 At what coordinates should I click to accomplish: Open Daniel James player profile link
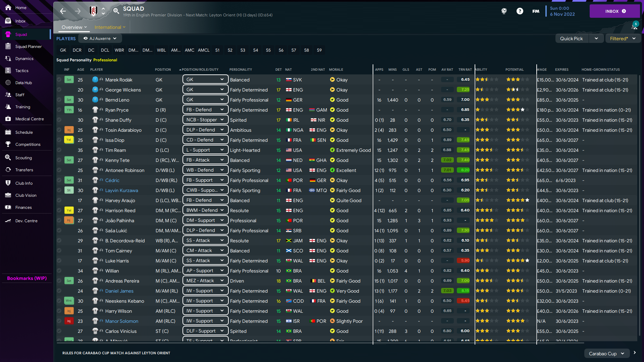tap(119, 291)
